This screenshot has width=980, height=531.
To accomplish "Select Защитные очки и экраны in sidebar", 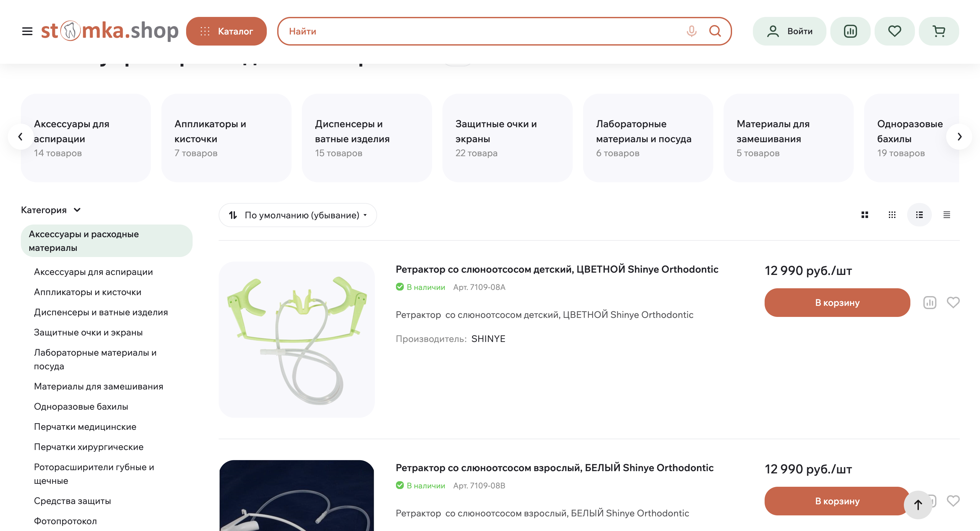I will (88, 332).
